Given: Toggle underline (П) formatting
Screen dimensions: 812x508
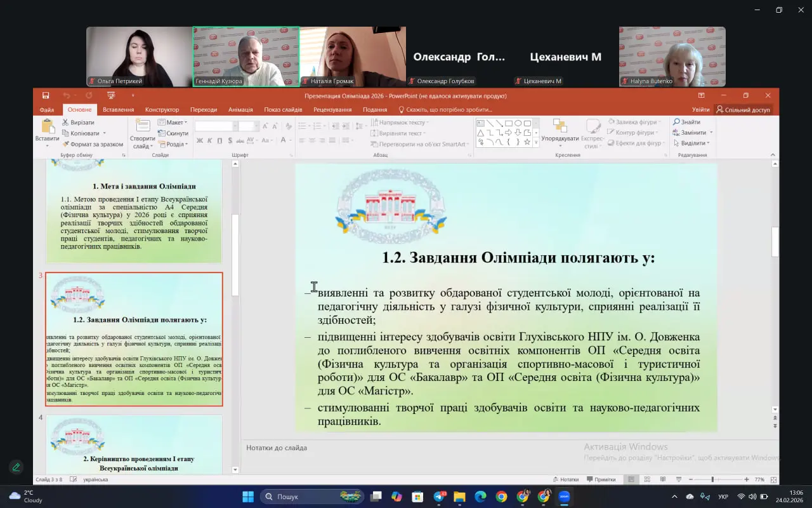Looking at the screenshot, I should coord(219,140).
